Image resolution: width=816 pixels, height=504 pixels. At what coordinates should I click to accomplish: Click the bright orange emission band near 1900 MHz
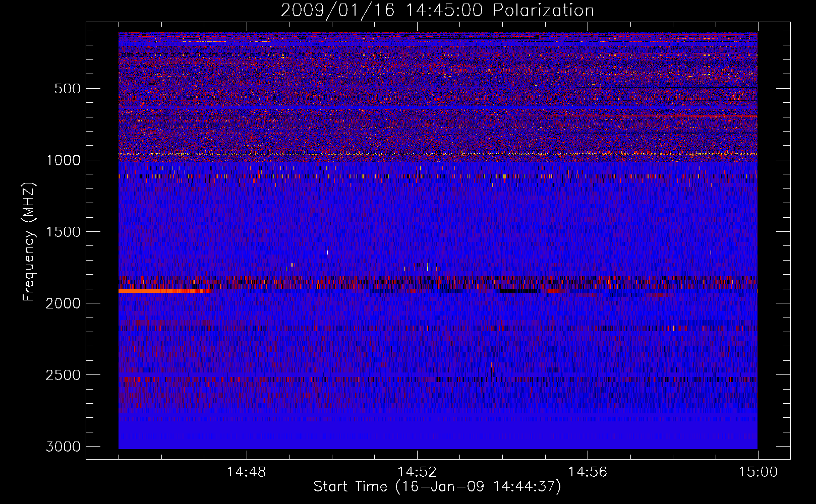tap(161, 291)
